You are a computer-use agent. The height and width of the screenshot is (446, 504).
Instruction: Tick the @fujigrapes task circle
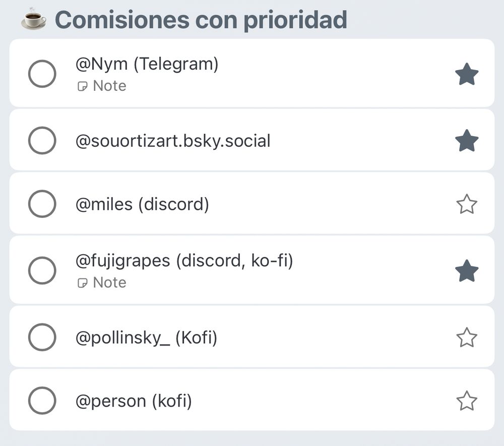tap(42, 271)
